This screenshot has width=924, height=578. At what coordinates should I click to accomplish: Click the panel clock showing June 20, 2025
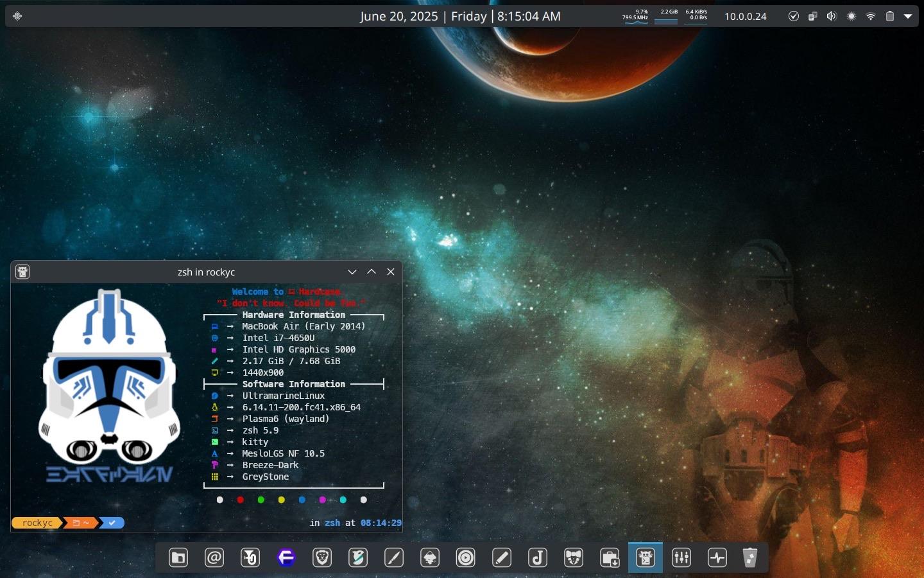click(x=461, y=16)
